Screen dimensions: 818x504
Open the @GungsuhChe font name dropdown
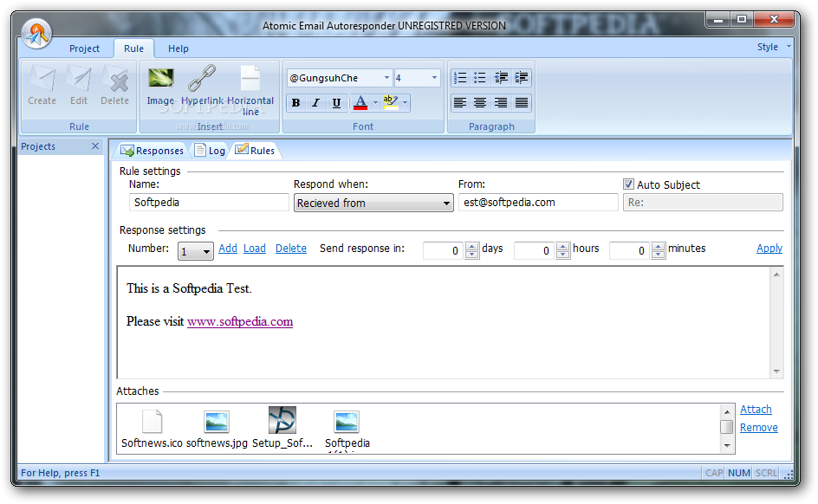[x=386, y=78]
